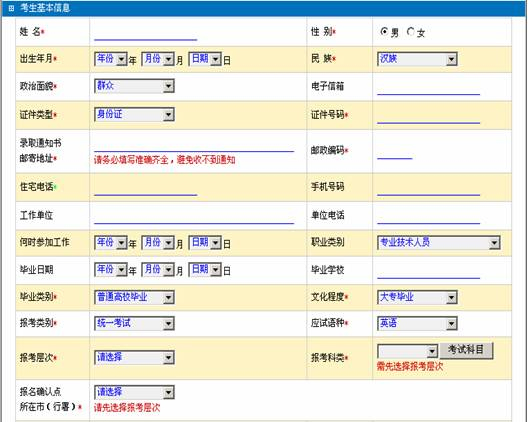The height and width of the screenshot is (422, 528).
Task: Open the 职业类别 dropdown showing 专业技术人员
Action: point(438,242)
